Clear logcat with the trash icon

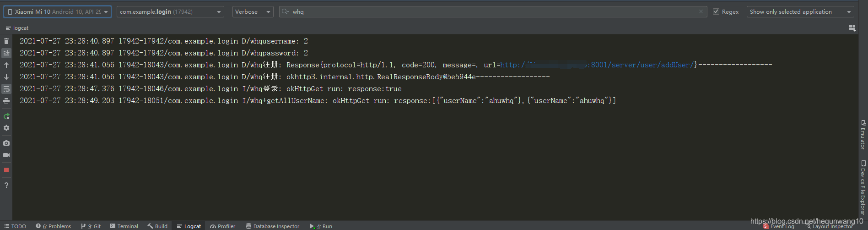(x=6, y=41)
